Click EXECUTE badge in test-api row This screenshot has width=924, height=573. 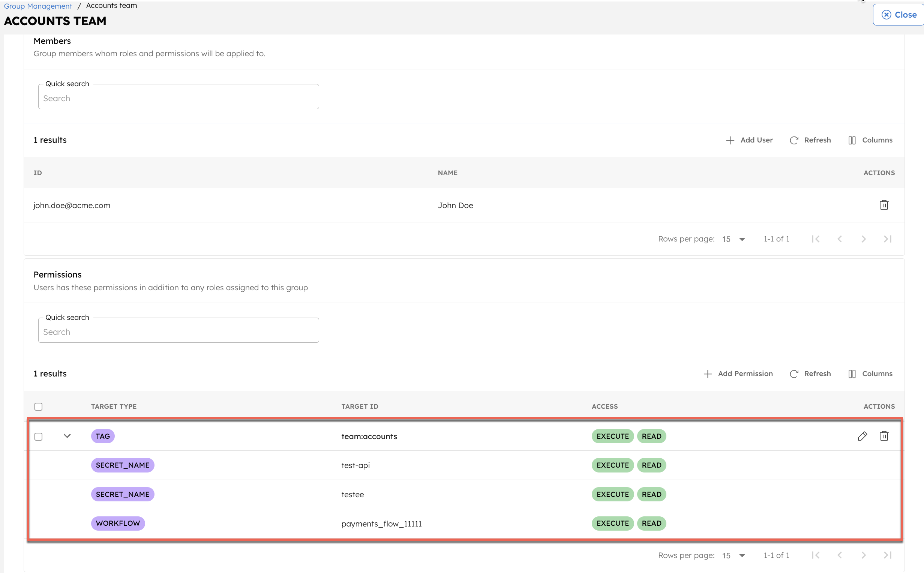(x=613, y=465)
